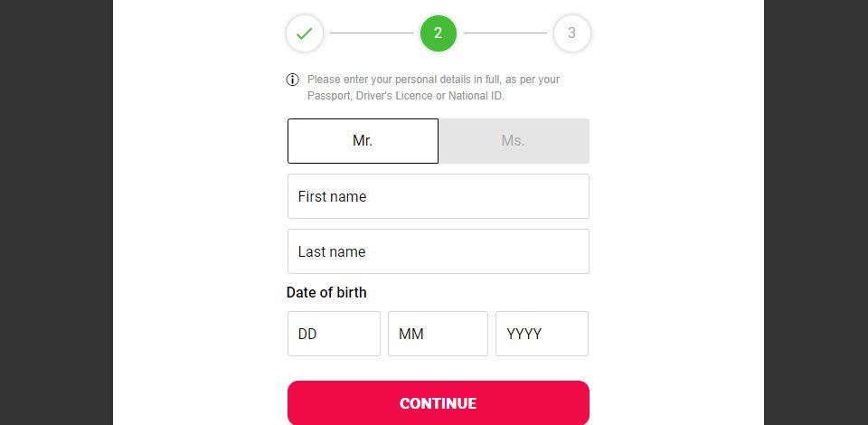Click the dark backdrop left of the form
Image resolution: width=868 pixels, height=425 pixels.
[56, 212]
